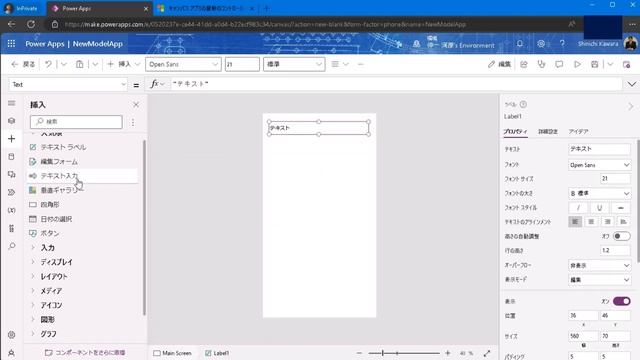The width and height of the screenshot is (640, 360).
Task: Open the Media icon in left rail
Action: 11,174
